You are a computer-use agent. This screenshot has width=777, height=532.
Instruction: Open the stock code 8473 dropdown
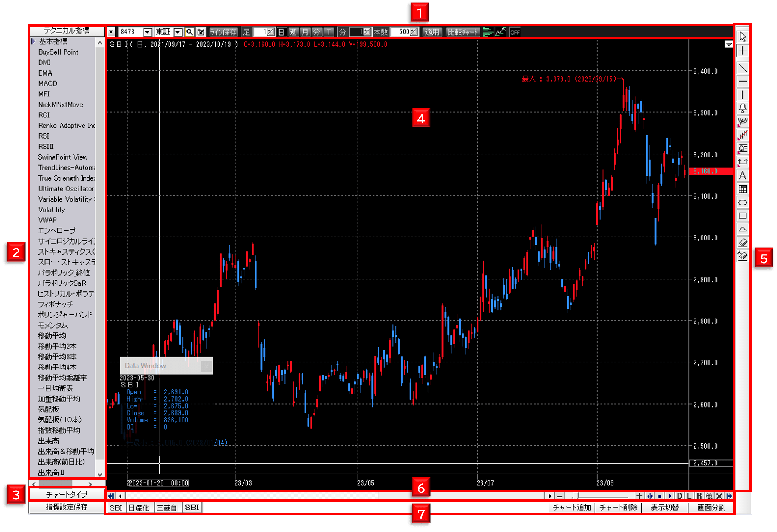tap(148, 32)
